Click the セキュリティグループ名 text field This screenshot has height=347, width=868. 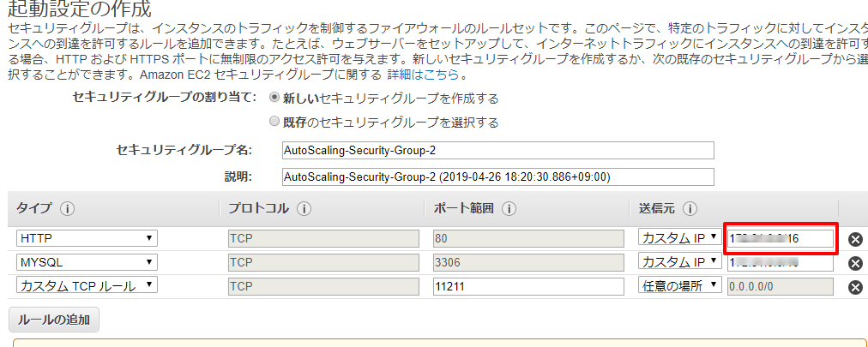coord(497,151)
